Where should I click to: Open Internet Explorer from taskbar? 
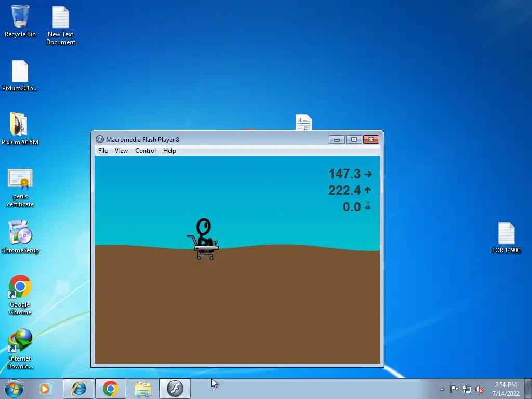coord(78,389)
